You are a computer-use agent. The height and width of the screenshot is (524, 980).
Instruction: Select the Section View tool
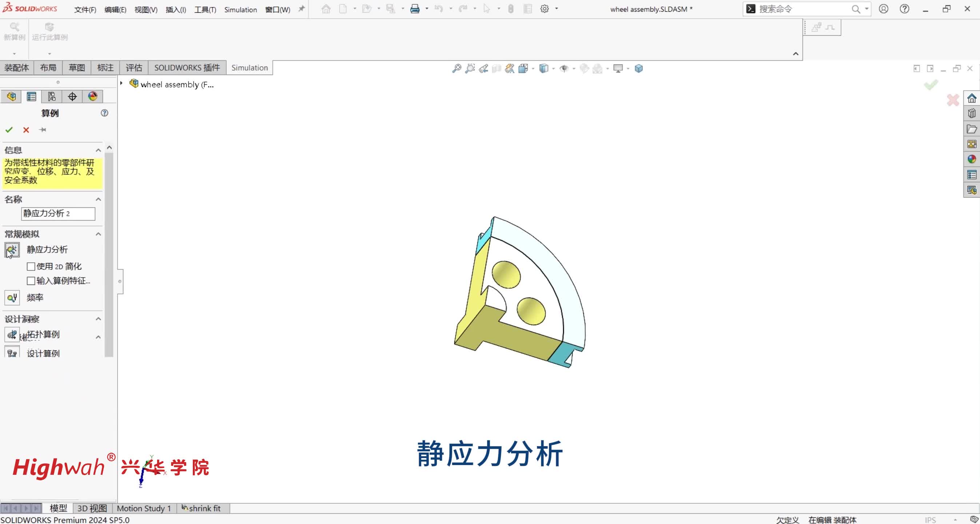[x=497, y=68]
